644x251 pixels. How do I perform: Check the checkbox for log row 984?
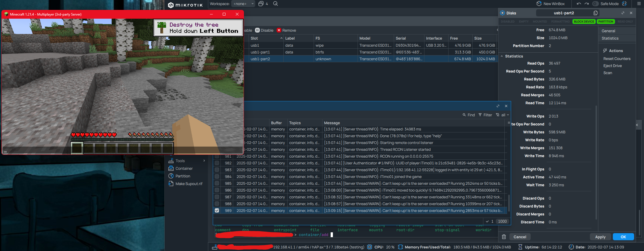[x=217, y=177]
